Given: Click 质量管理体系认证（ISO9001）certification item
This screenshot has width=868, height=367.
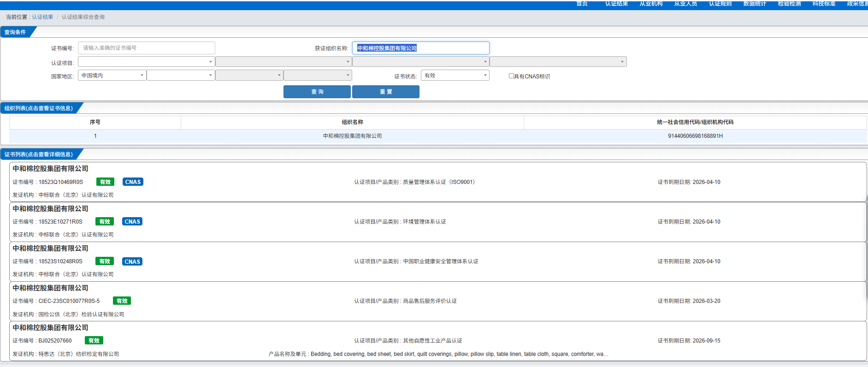Looking at the screenshot, I should coord(439,182).
